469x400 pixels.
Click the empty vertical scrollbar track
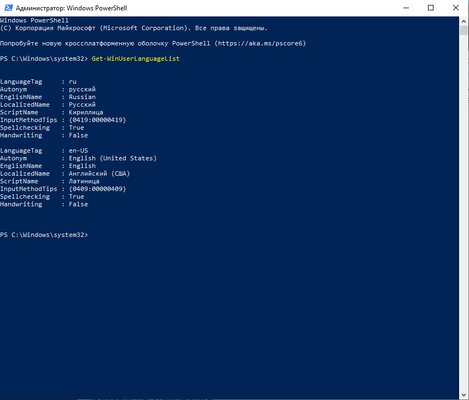464,213
